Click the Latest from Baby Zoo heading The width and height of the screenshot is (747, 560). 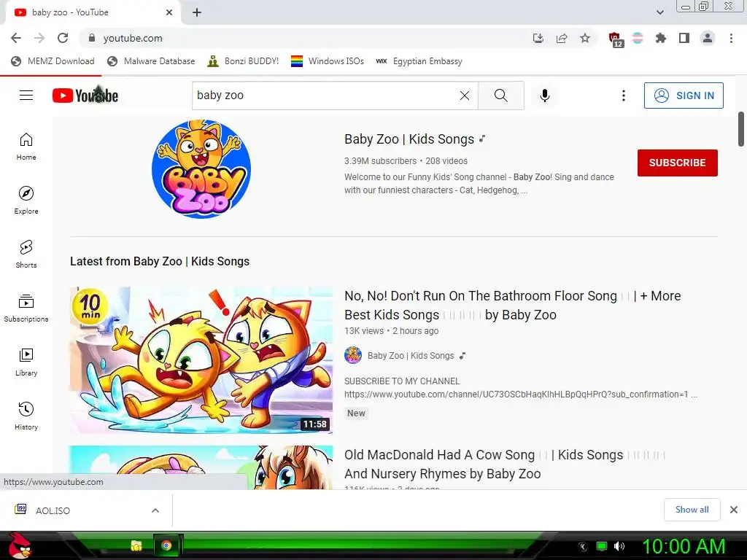tap(160, 262)
